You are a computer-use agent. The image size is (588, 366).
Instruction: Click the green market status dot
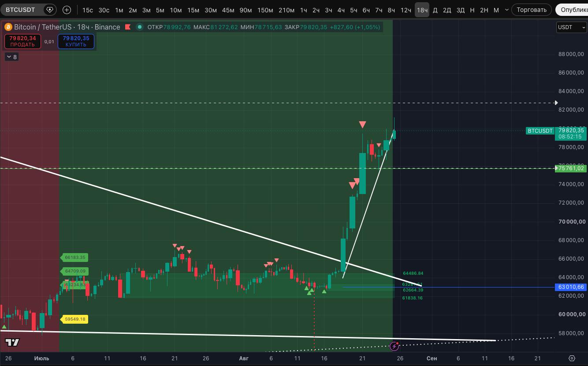pos(140,27)
